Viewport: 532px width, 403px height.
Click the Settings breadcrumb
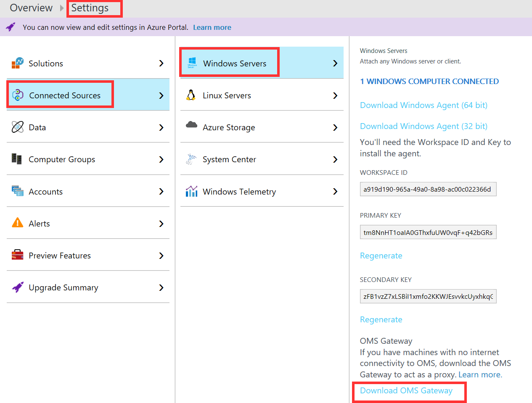(x=90, y=8)
